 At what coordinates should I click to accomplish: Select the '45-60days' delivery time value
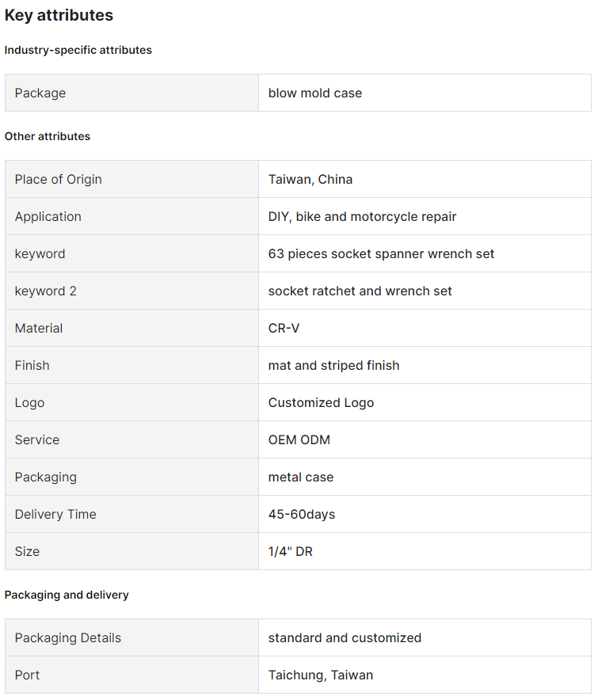(301, 514)
